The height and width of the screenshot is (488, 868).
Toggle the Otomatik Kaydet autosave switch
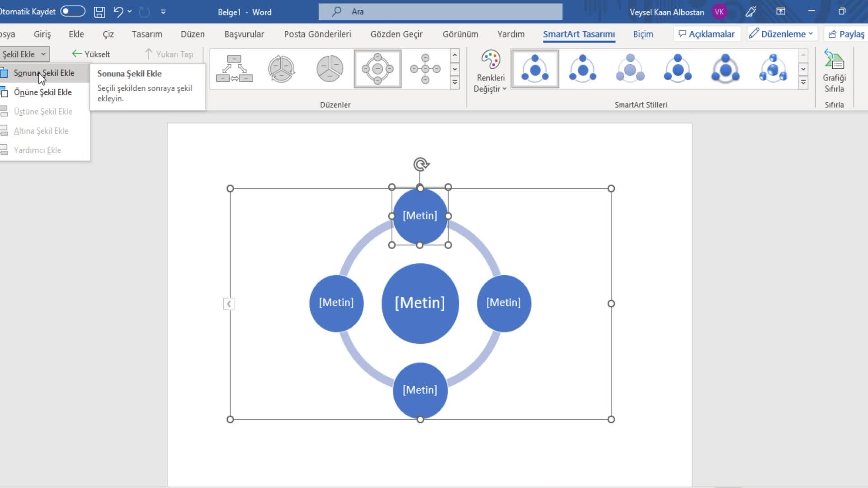click(x=73, y=11)
